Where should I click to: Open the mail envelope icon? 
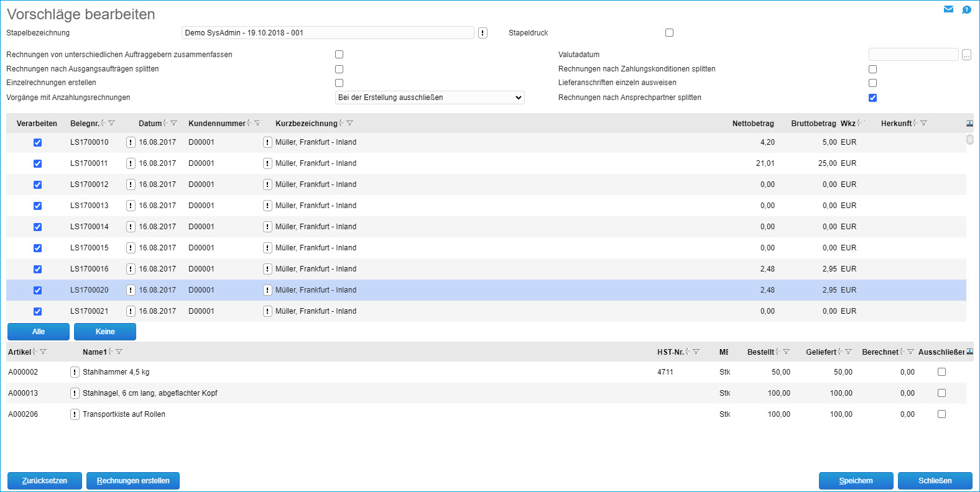click(x=948, y=9)
